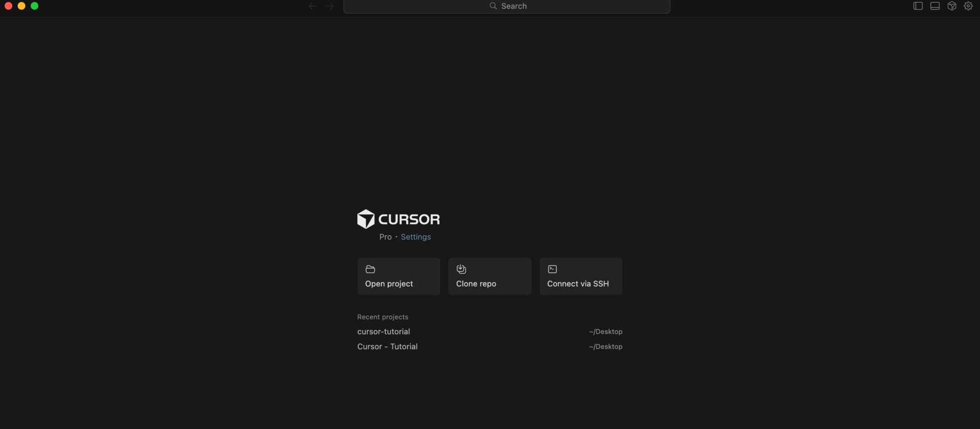Open recent project Cursor - Tutorial

click(x=490, y=346)
